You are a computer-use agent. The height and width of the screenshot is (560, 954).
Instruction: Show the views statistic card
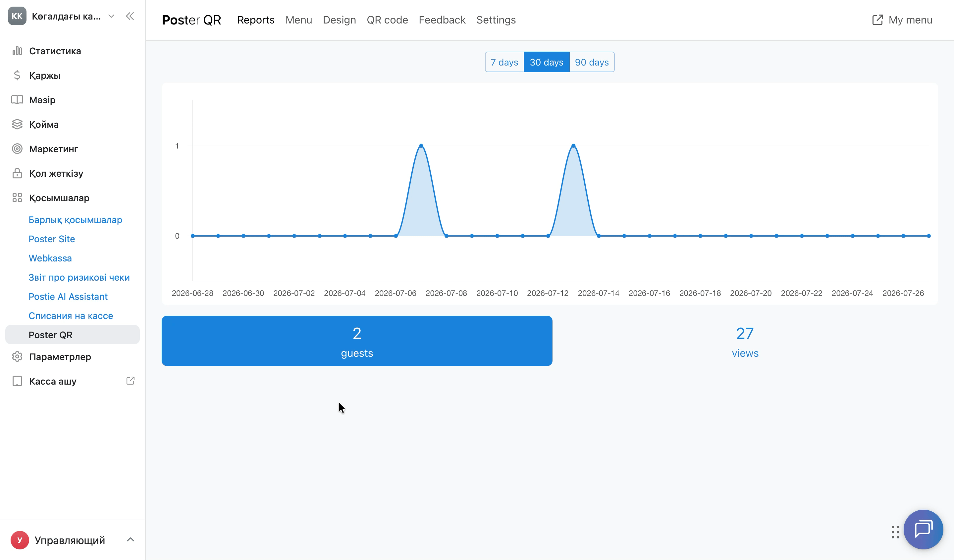coord(745,341)
